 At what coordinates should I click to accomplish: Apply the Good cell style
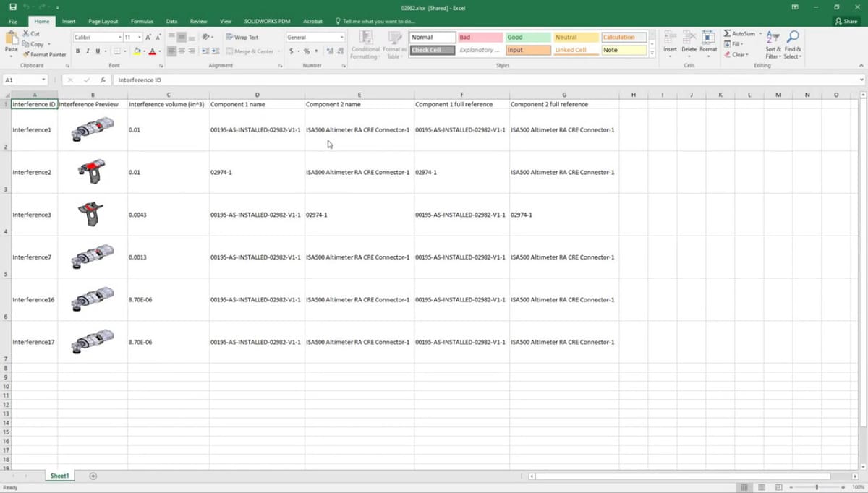pyautogui.click(x=528, y=37)
